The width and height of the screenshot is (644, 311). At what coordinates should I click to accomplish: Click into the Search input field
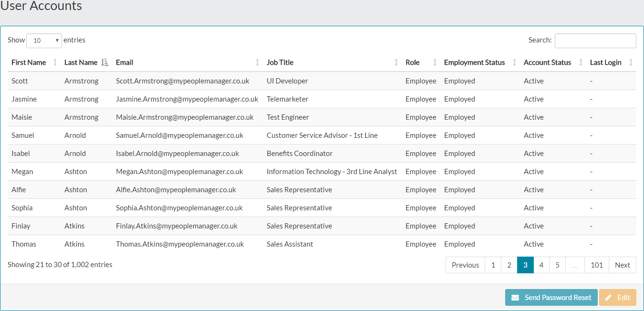(x=595, y=41)
